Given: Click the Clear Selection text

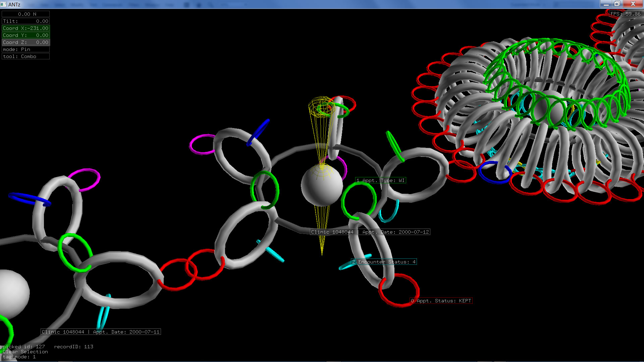Looking at the screenshot, I should tap(25, 352).
